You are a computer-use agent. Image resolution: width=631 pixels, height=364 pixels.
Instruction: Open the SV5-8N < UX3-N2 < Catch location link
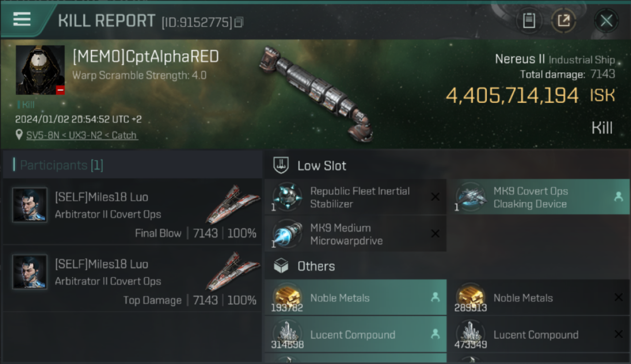pos(82,135)
